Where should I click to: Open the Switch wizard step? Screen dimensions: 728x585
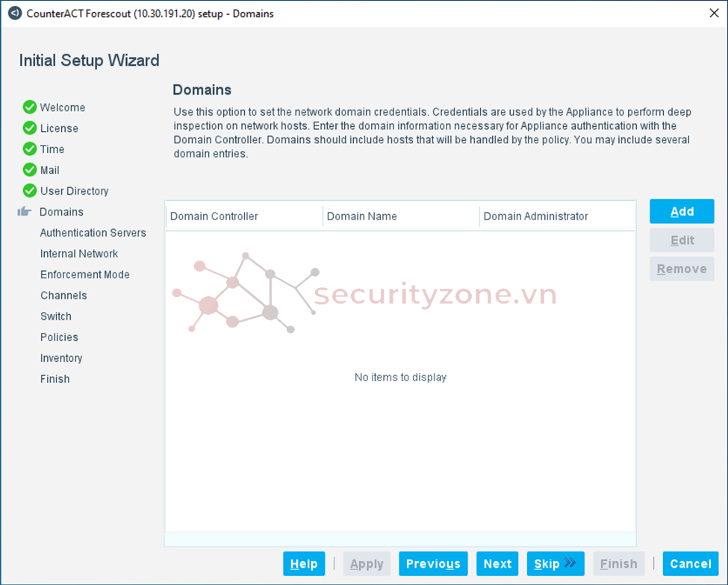tap(56, 316)
